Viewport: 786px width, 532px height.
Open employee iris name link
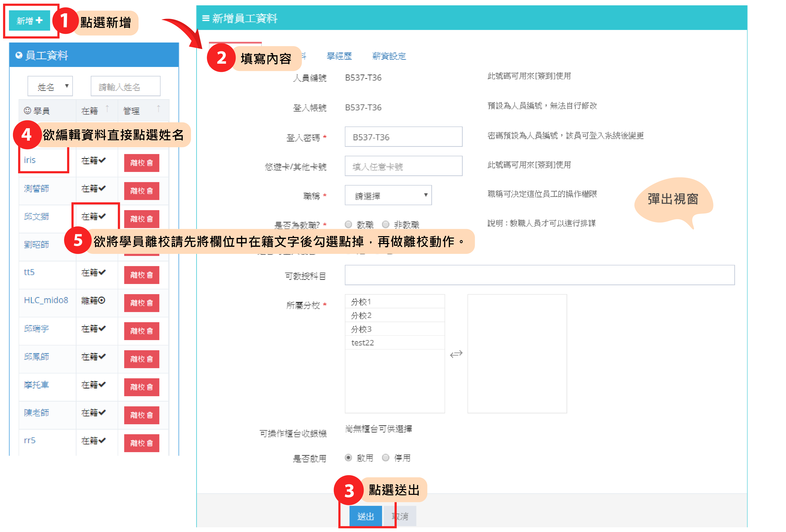pyautogui.click(x=30, y=160)
